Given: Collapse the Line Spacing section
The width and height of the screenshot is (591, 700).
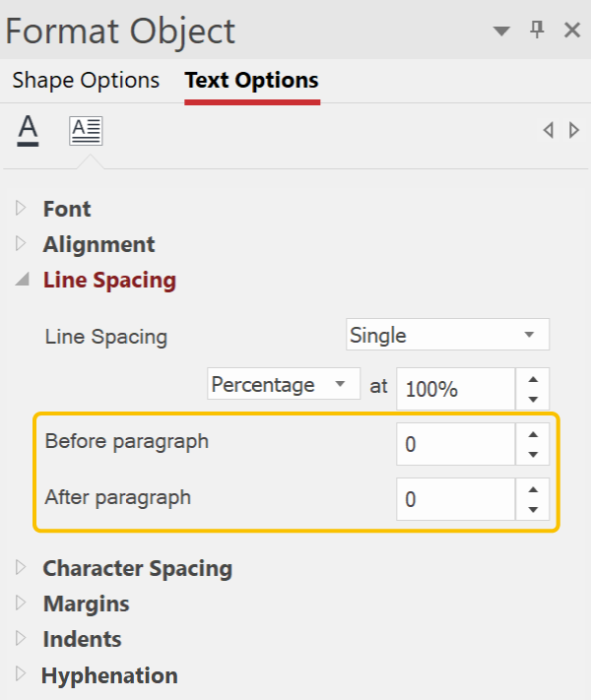Looking at the screenshot, I should (108, 280).
